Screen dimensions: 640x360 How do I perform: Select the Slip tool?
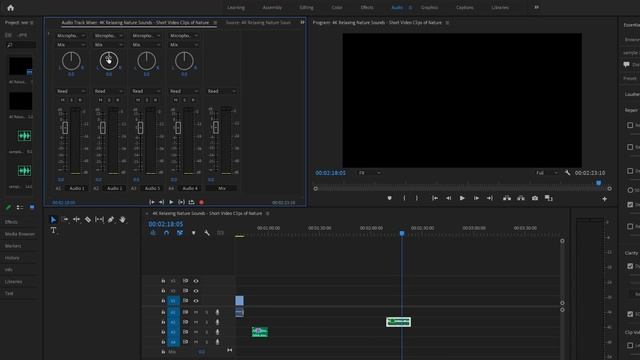[99, 220]
